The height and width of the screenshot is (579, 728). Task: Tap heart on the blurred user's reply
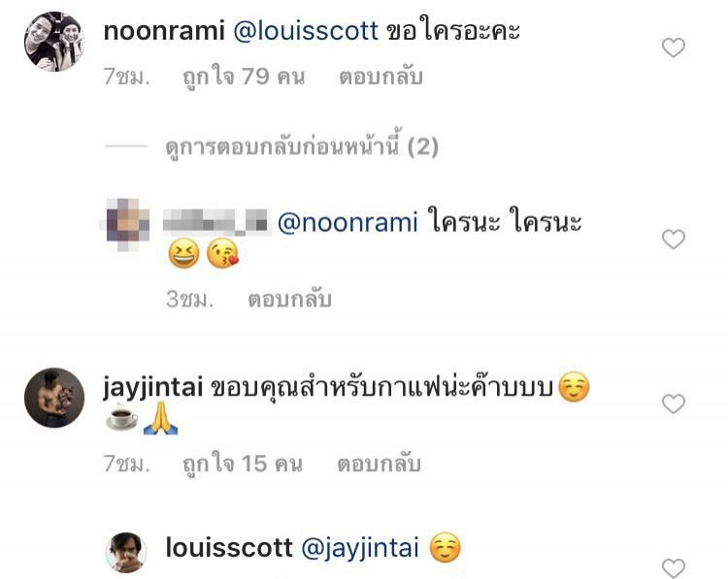[674, 240]
